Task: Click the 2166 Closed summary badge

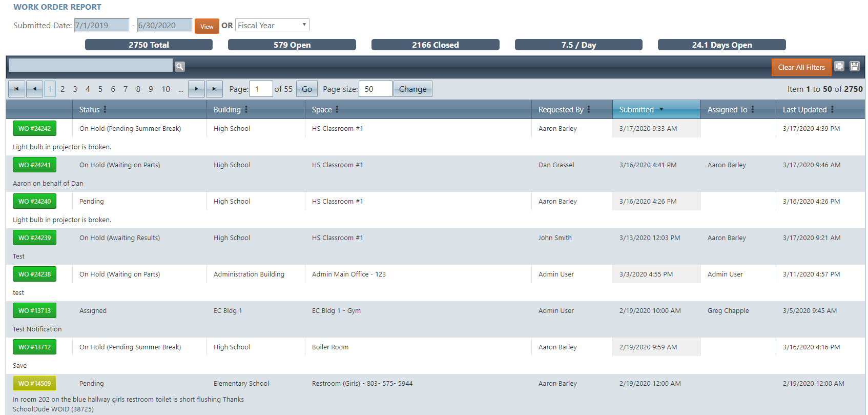Action: [436, 45]
